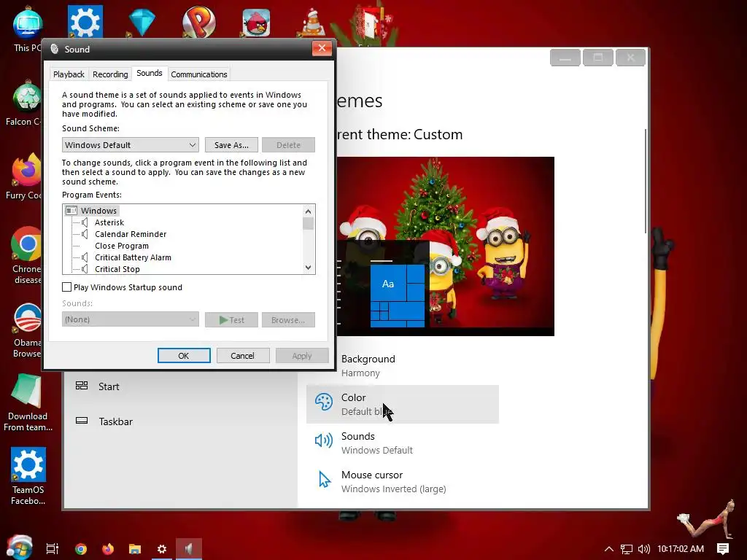Click Asterisk speaker icon
This screenshot has height=560, width=747.
(85, 222)
